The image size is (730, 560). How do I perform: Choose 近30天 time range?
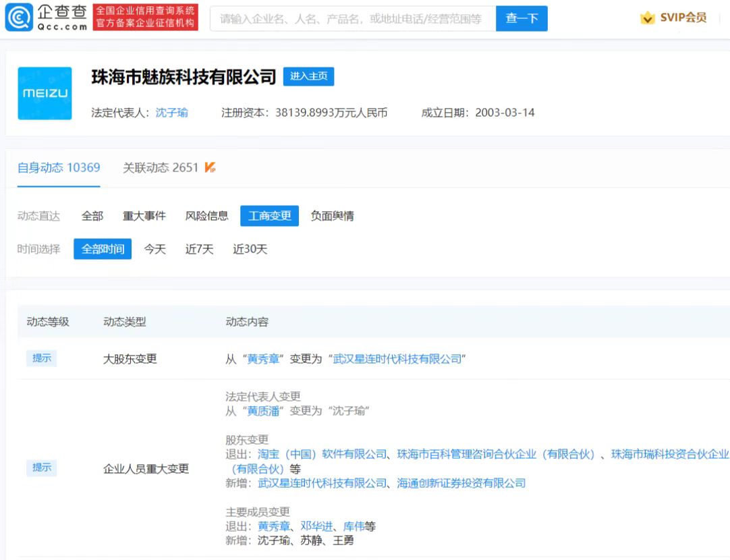250,249
